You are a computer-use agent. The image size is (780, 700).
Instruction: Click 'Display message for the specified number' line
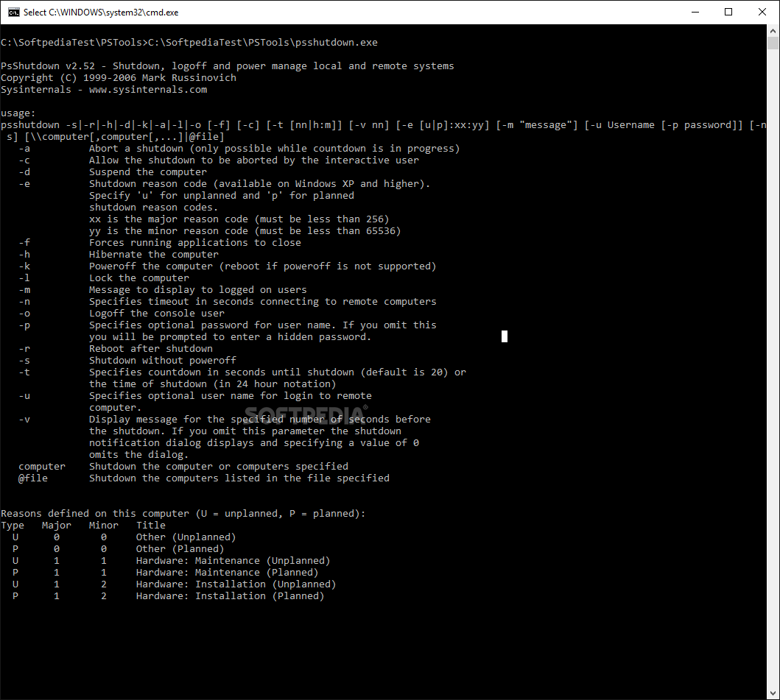pos(260,419)
